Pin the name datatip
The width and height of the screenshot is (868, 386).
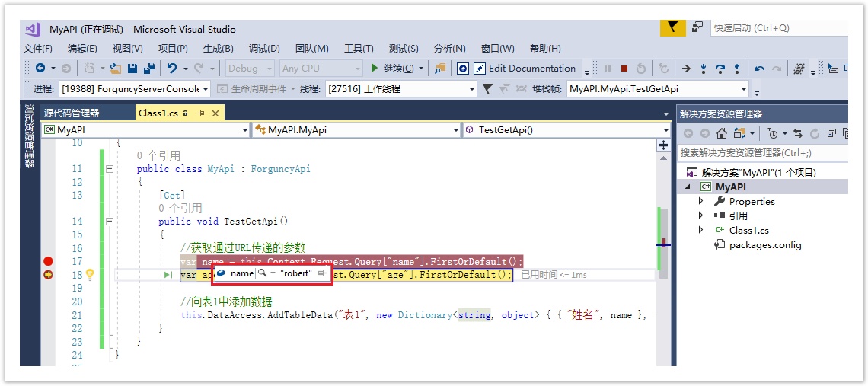323,273
